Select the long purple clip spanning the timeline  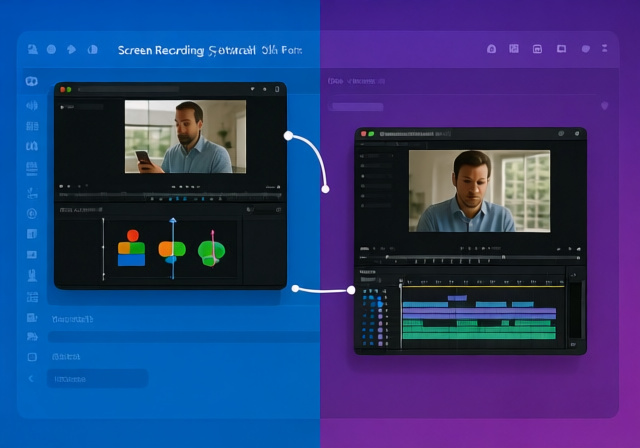coord(479,311)
